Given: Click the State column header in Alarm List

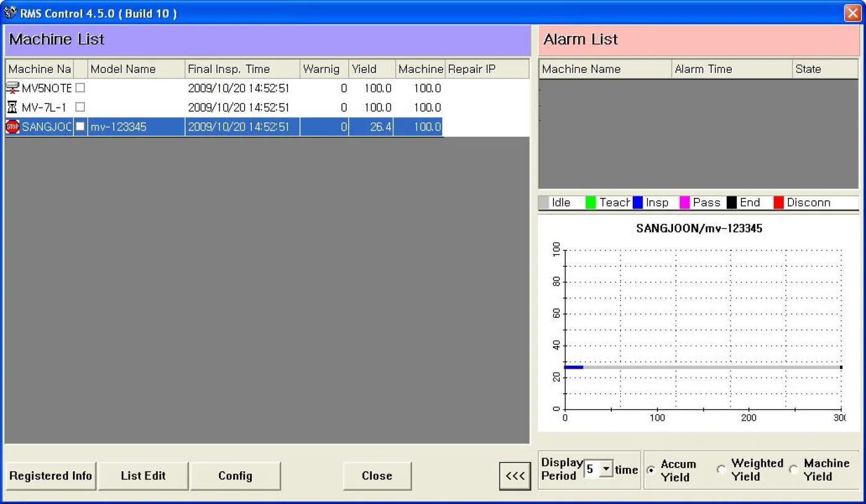Looking at the screenshot, I should [x=825, y=69].
